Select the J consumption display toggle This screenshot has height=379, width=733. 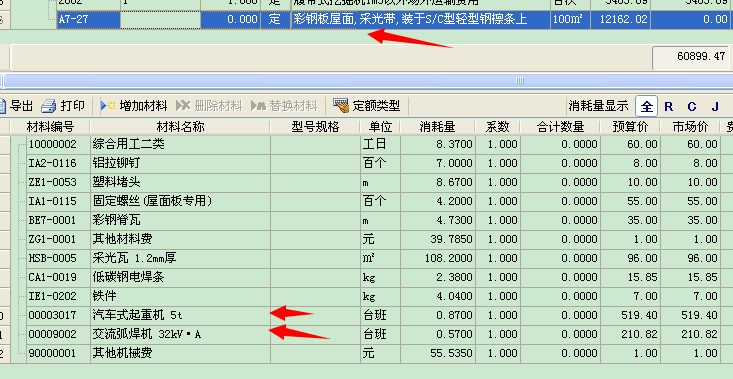[x=715, y=107]
